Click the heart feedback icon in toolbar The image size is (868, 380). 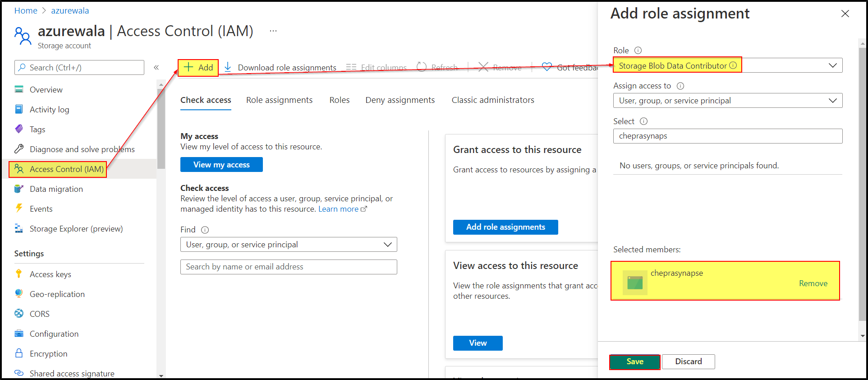coord(547,67)
